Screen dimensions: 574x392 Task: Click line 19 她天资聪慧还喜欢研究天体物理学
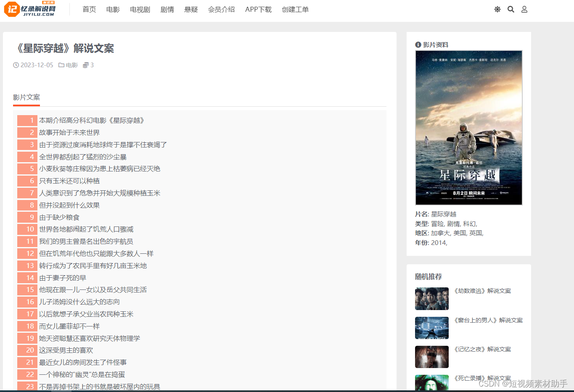click(90, 339)
